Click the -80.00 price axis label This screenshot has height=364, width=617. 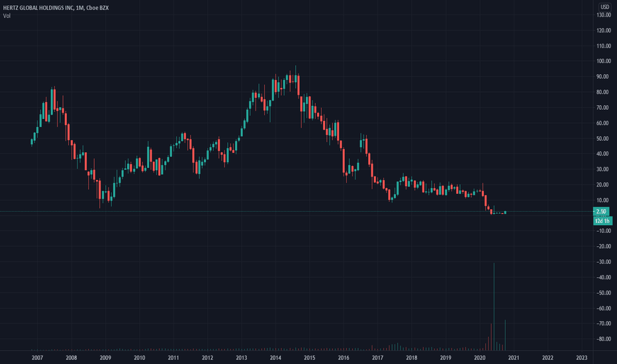[x=604, y=339]
